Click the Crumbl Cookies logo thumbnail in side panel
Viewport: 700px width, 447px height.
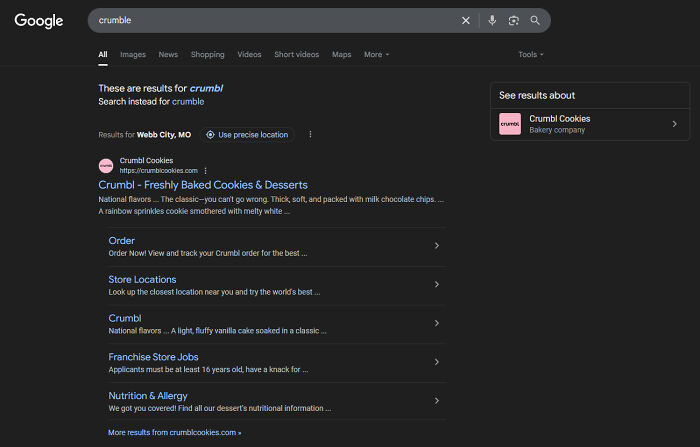(x=510, y=124)
